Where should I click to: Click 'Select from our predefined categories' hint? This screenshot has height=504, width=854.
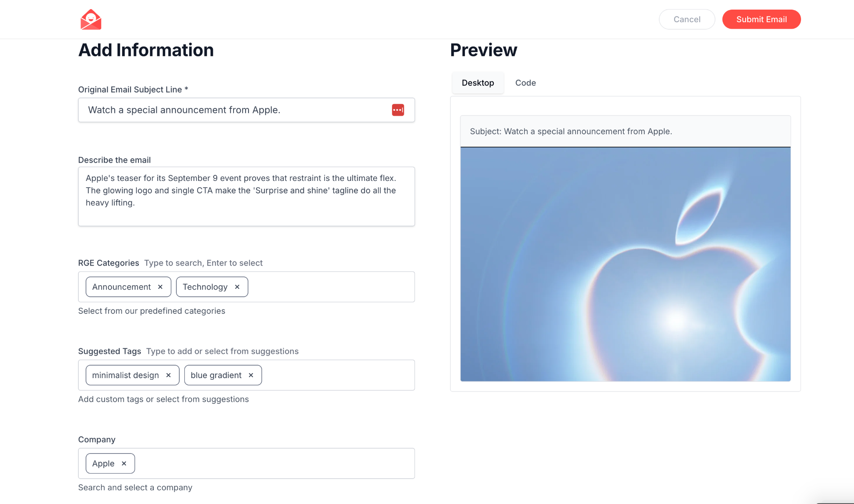pos(152,311)
